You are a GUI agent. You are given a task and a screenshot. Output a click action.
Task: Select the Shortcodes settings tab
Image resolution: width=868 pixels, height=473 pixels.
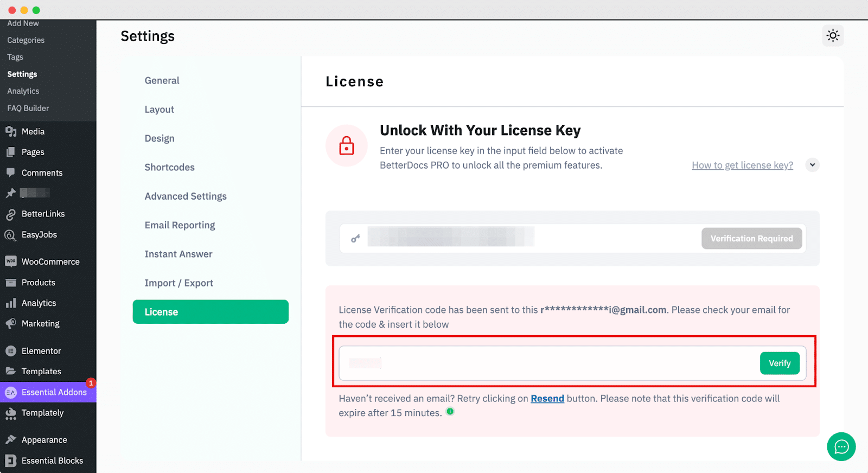click(169, 167)
